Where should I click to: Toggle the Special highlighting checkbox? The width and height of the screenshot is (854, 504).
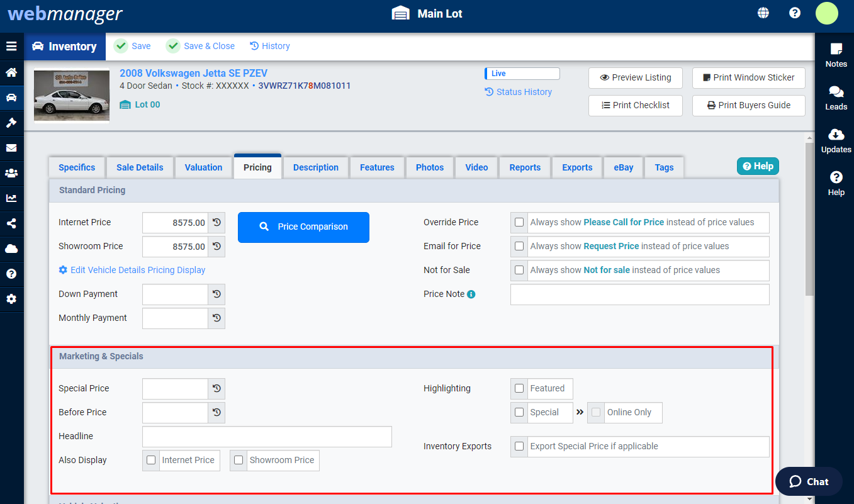(519, 412)
